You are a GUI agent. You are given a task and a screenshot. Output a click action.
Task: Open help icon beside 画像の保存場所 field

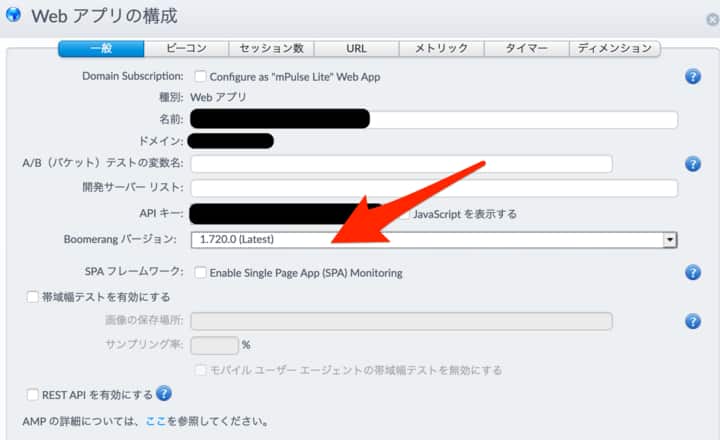tap(692, 321)
